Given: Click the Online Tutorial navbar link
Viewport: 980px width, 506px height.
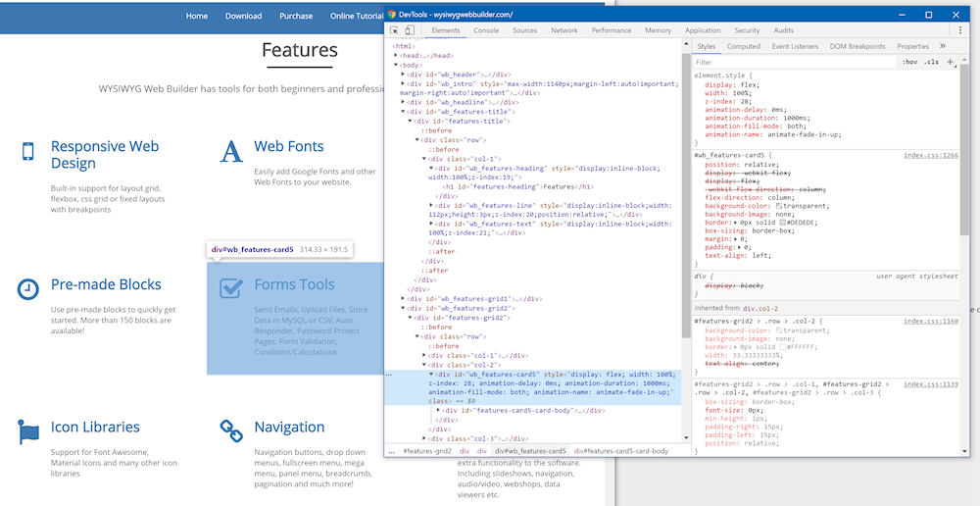Looking at the screenshot, I should pos(357,16).
